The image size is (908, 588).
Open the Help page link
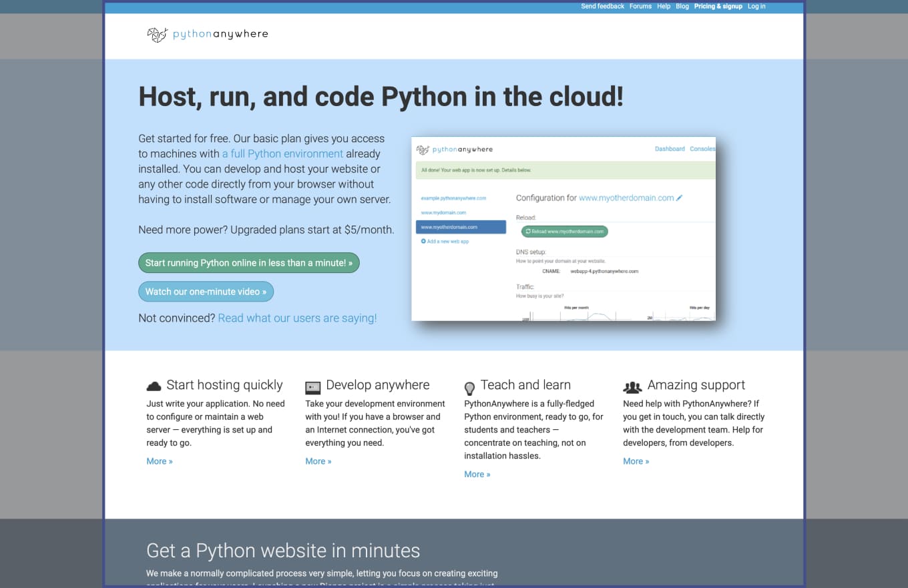click(x=663, y=7)
